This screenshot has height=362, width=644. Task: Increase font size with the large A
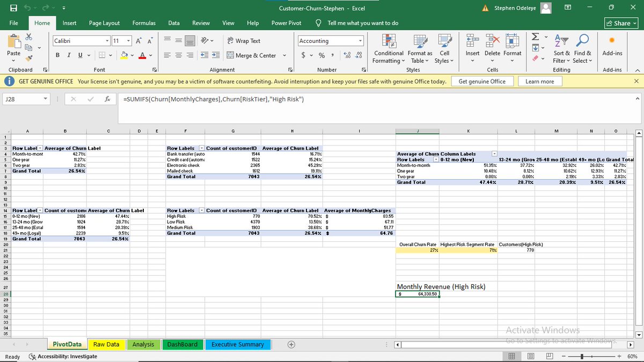140,41
